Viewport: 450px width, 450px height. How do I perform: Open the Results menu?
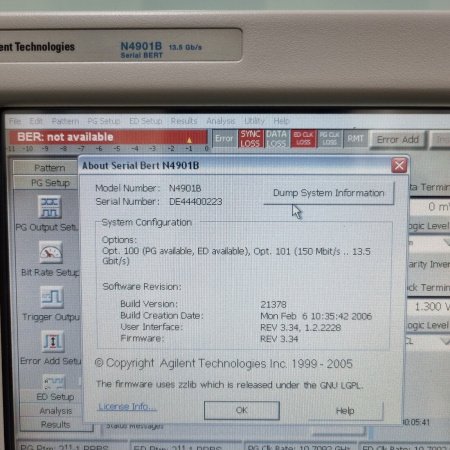[x=184, y=121]
